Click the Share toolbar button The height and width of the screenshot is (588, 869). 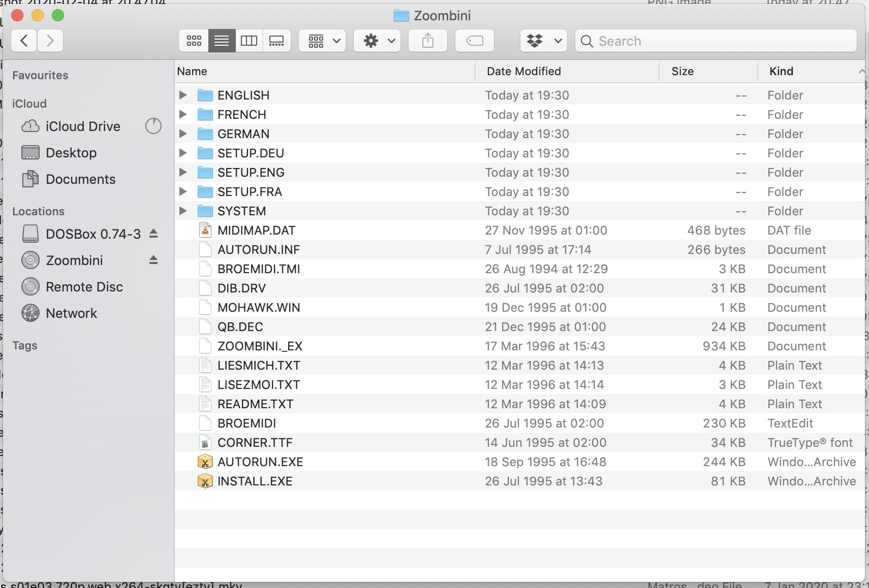(x=428, y=41)
